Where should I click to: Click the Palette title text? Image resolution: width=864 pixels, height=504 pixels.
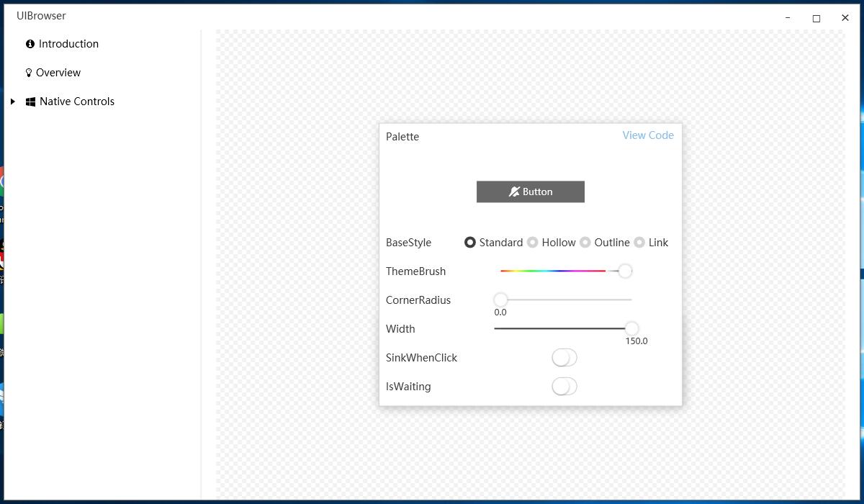click(402, 137)
